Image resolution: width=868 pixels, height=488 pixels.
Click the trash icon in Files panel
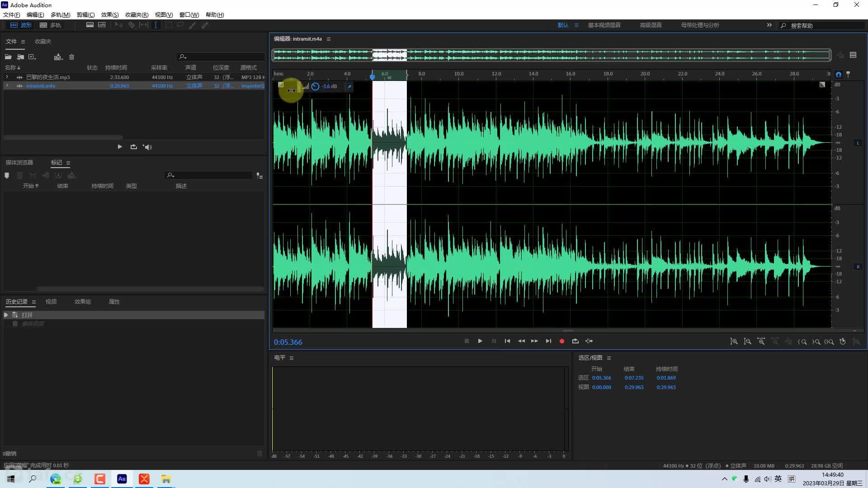(71, 57)
